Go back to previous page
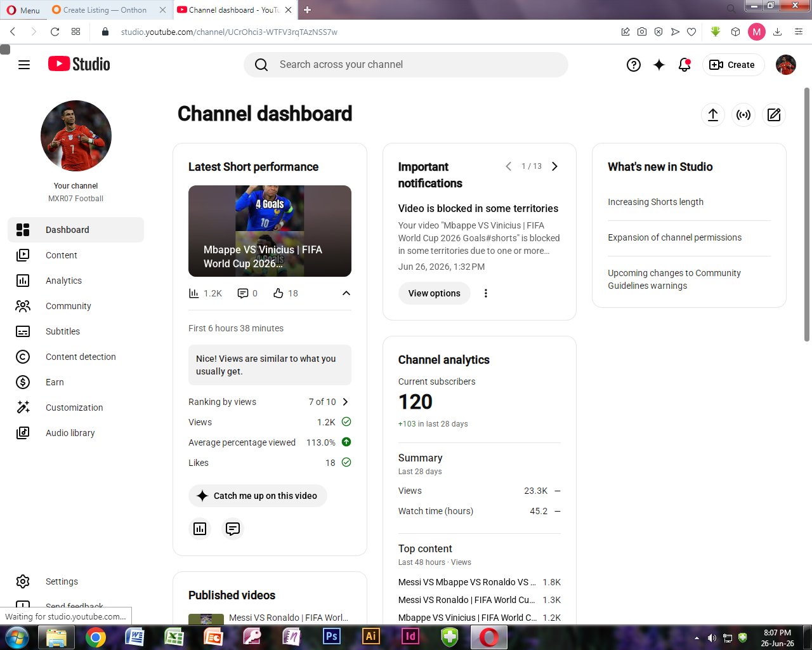The height and width of the screenshot is (650, 812). point(13,32)
